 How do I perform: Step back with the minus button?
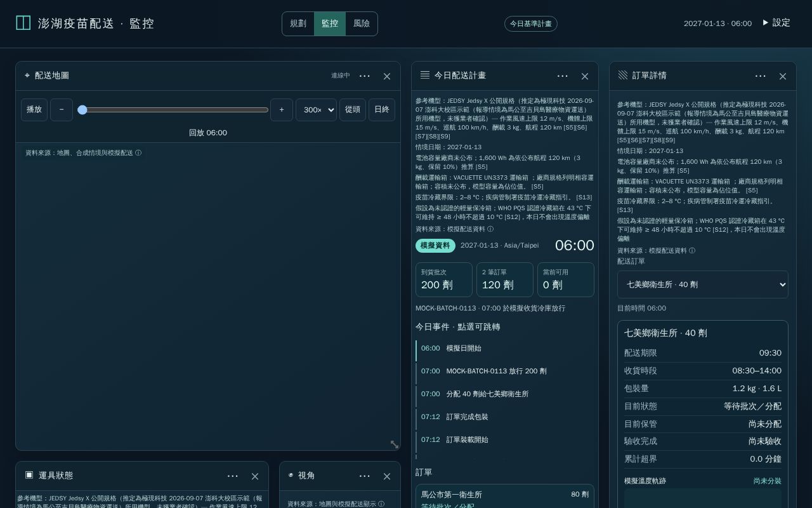[x=62, y=110]
